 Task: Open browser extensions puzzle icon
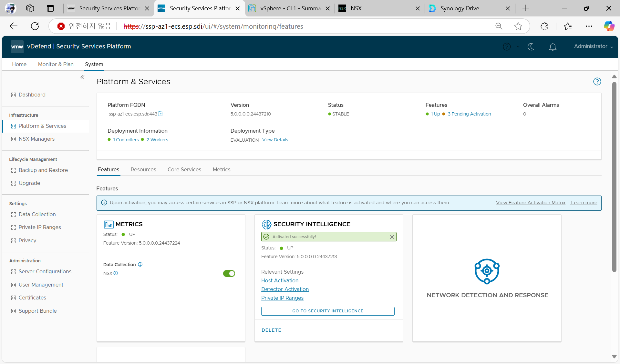pos(544,26)
